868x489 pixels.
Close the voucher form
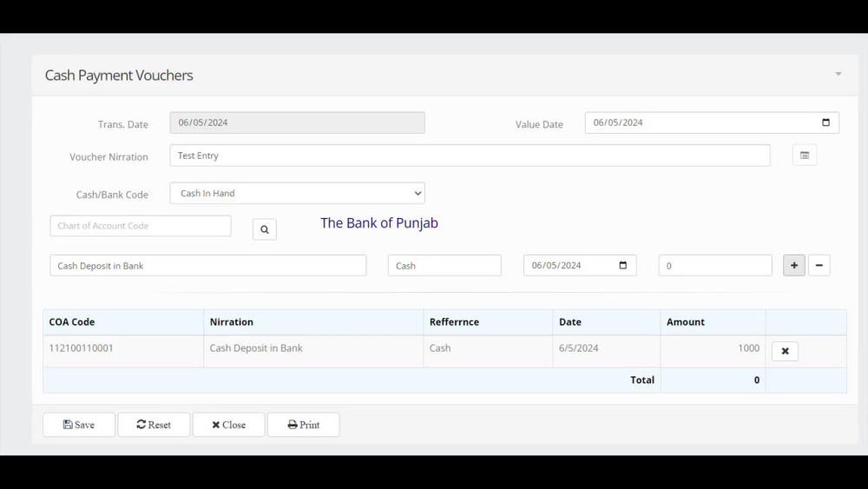[228, 425]
